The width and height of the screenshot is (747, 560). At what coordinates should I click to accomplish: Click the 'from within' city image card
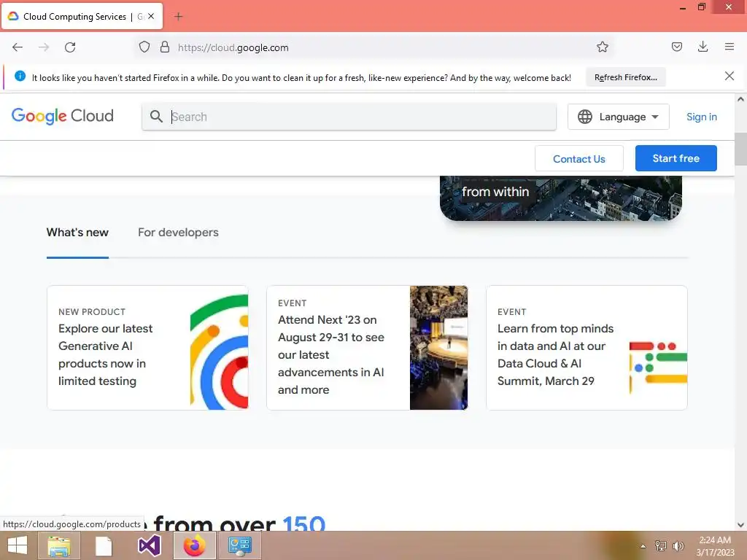(561, 198)
